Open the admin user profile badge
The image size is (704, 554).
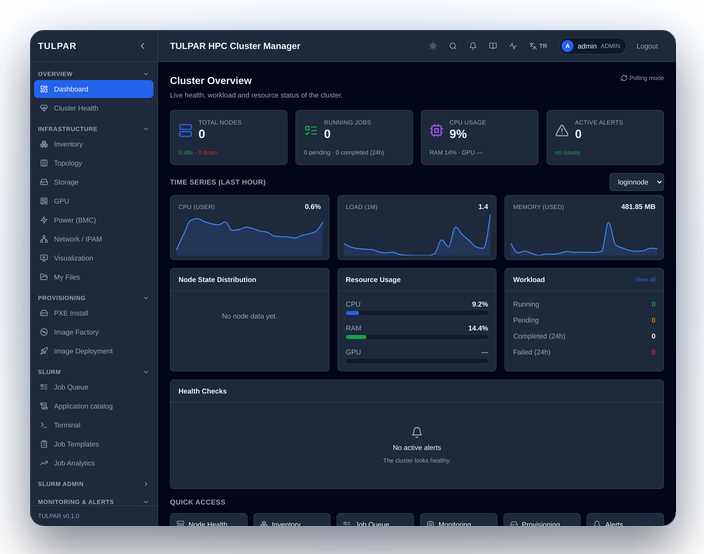592,46
